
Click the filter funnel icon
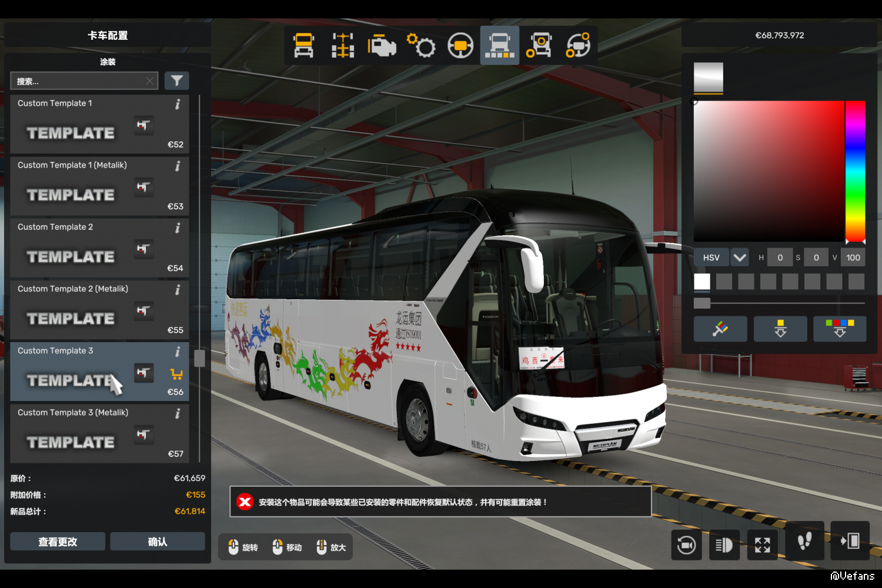coord(176,81)
